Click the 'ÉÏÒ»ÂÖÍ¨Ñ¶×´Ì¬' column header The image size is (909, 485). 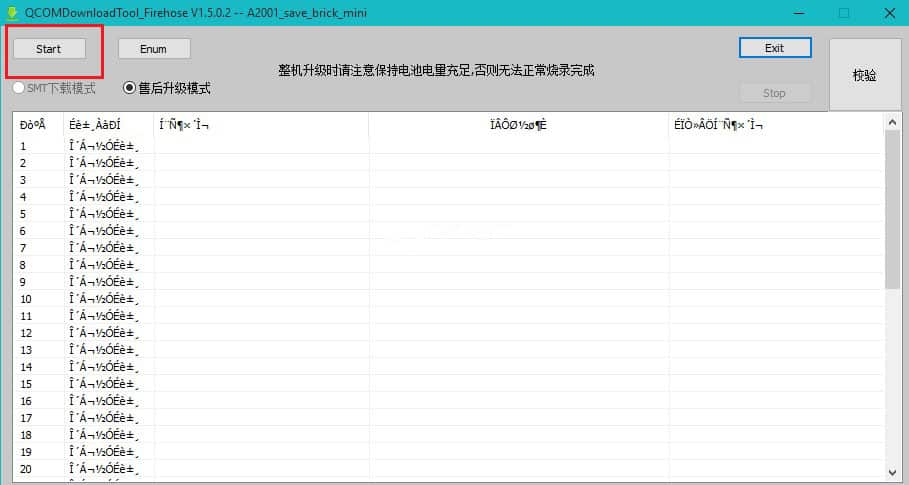[x=776, y=125]
